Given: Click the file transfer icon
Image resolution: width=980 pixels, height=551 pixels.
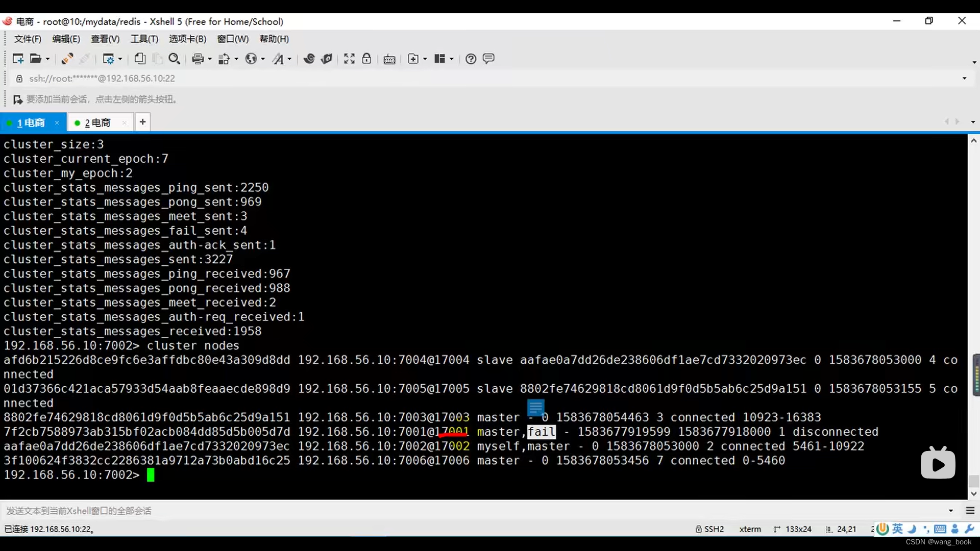Looking at the screenshot, I should (x=224, y=59).
